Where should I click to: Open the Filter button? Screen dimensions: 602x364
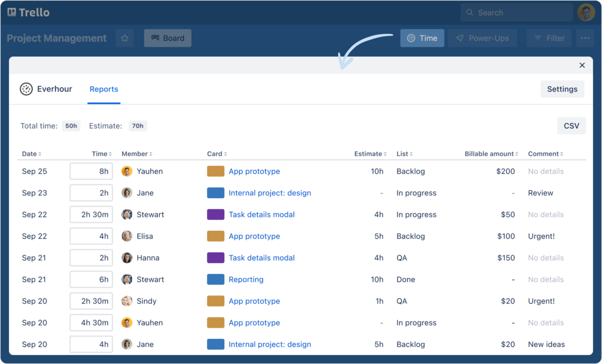(x=549, y=38)
